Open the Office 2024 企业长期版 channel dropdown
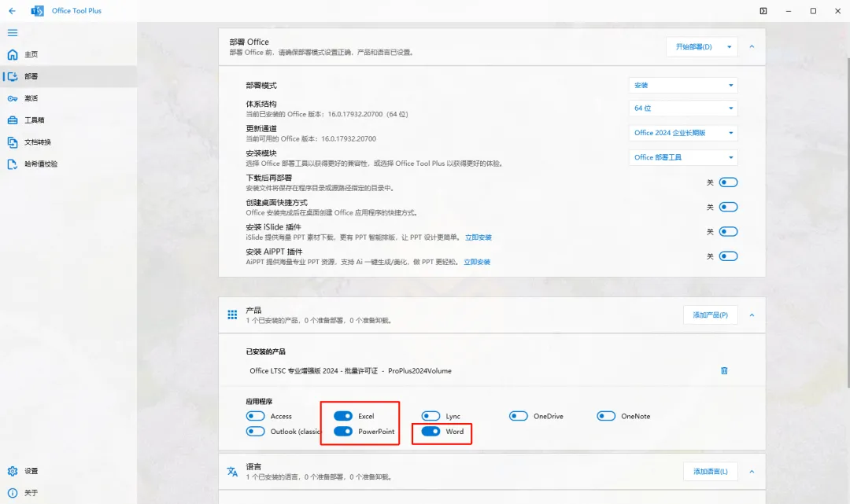The height and width of the screenshot is (504, 850). point(683,133)
